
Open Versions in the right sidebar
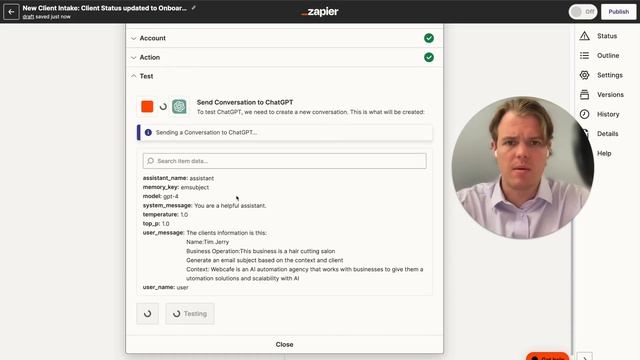(x=610, y=95)
